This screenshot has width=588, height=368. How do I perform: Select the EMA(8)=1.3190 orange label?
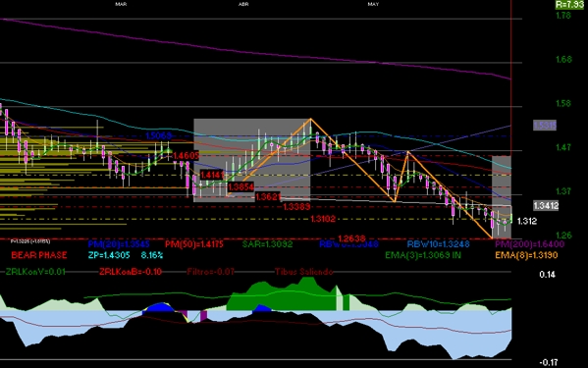coord(526,255)
